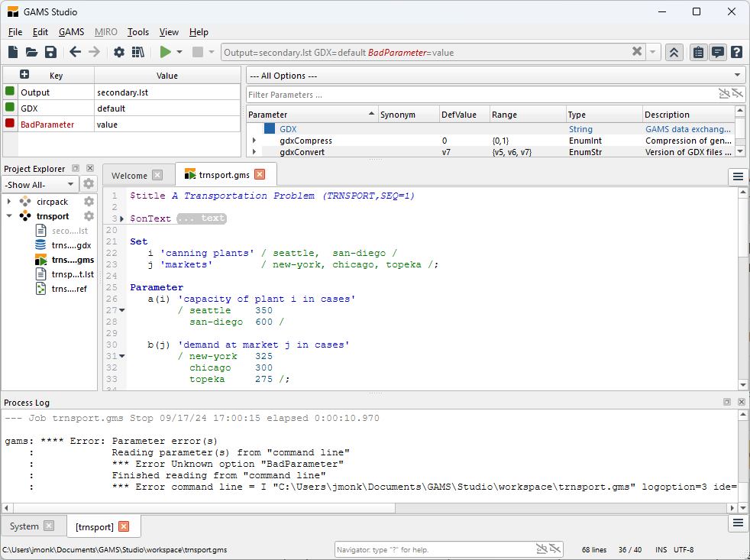Toggle the extended parameter editor chevron button
This screenshot has width=750, height=560.
pyautogui.click(x=674, y=52)
